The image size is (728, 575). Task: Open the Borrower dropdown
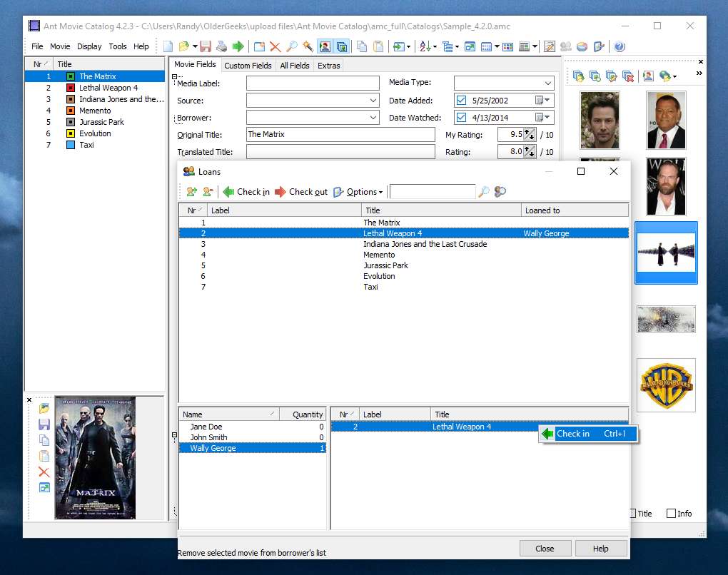373,118
